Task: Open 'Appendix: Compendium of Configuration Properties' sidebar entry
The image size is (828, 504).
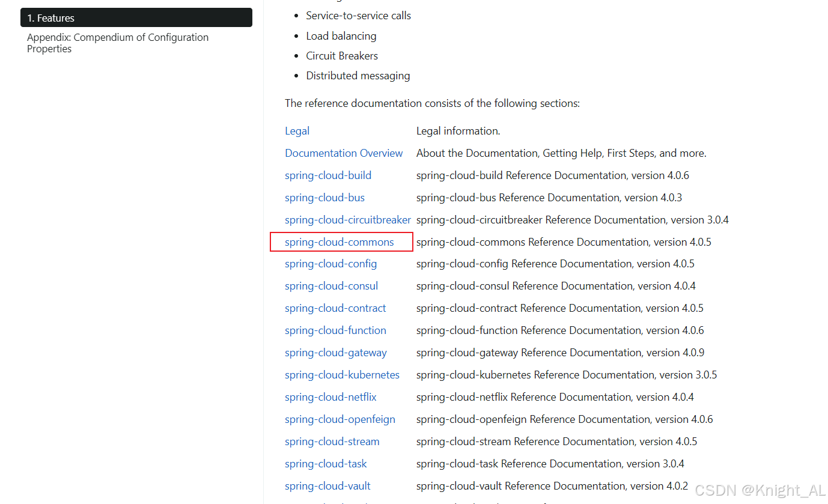Action: (x=118, y=43)
